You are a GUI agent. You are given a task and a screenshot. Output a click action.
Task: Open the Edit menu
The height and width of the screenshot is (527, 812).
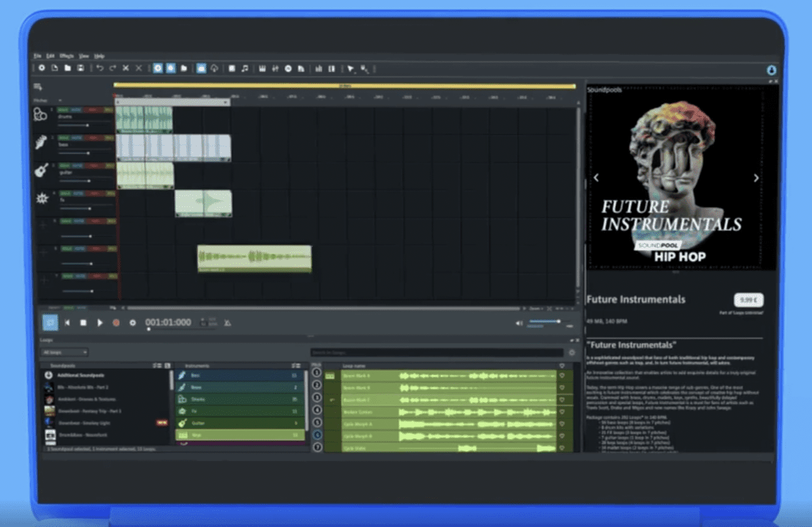pyautogui.click(x=50, y=56)
